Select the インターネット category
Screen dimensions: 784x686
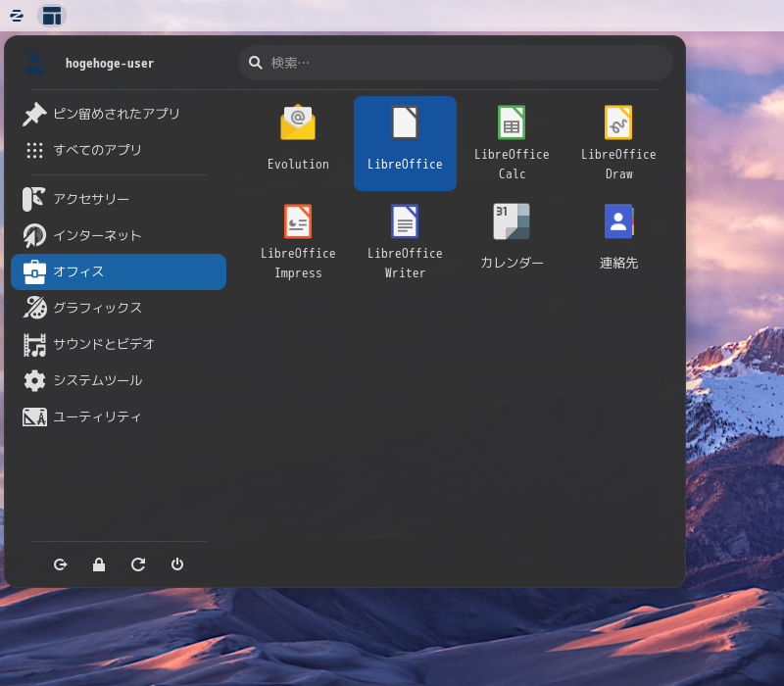tap(119, 235)
